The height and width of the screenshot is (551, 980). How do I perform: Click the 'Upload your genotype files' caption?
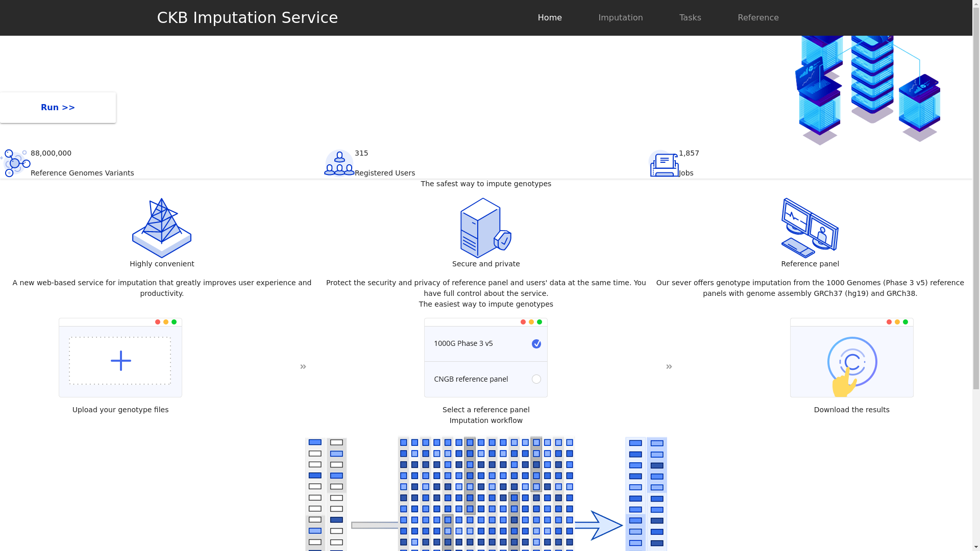(120, 410)
